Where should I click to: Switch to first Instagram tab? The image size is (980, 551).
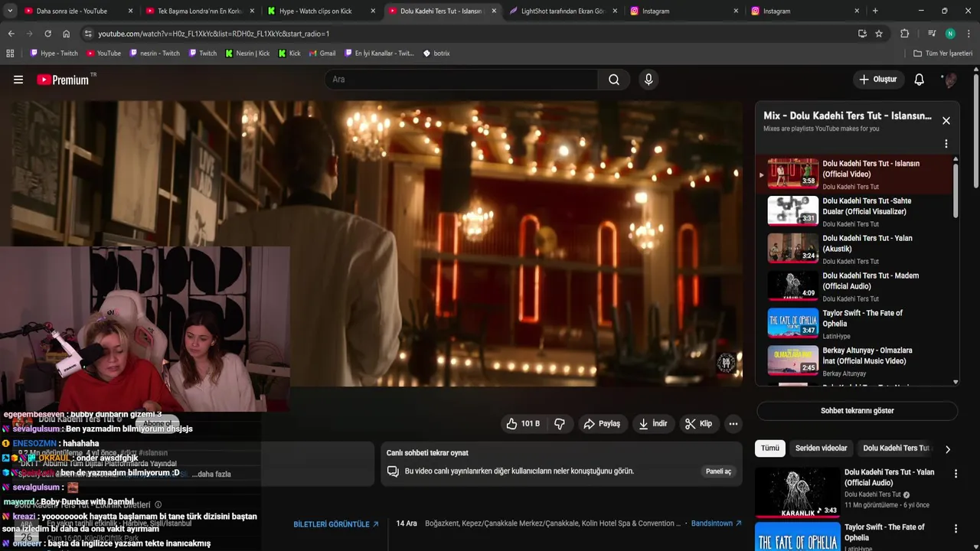tap(684, 11)
